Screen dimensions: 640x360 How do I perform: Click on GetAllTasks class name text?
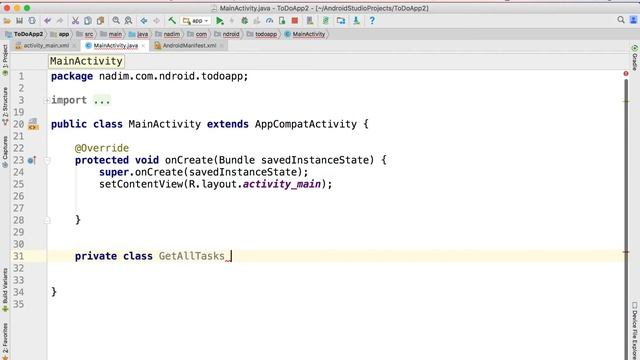pyautogui.click(x=191, y=256)
